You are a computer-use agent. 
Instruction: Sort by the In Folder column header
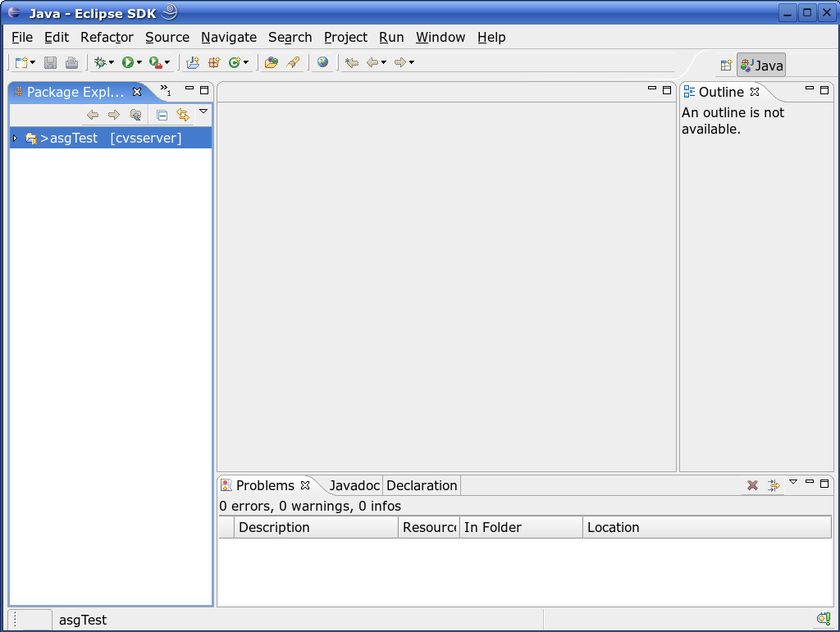(521, 528)
